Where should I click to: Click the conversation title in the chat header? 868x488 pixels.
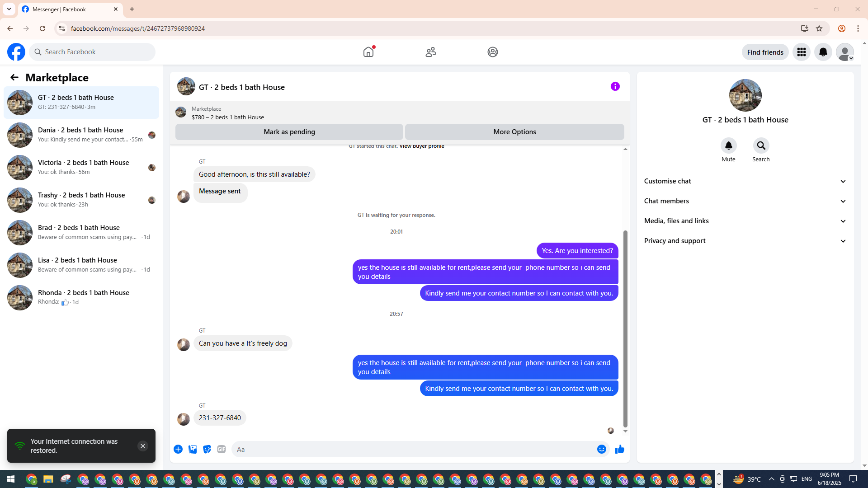[242, 87]
